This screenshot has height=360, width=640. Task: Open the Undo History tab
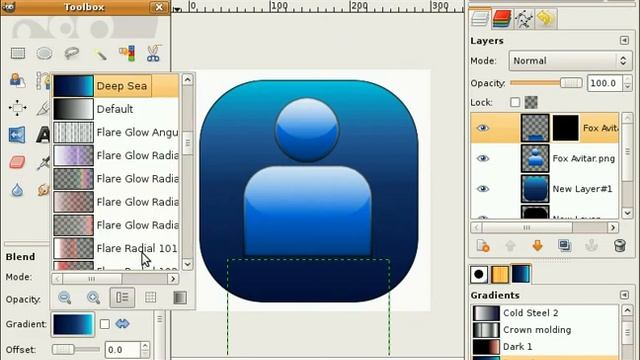click(546, 19)
